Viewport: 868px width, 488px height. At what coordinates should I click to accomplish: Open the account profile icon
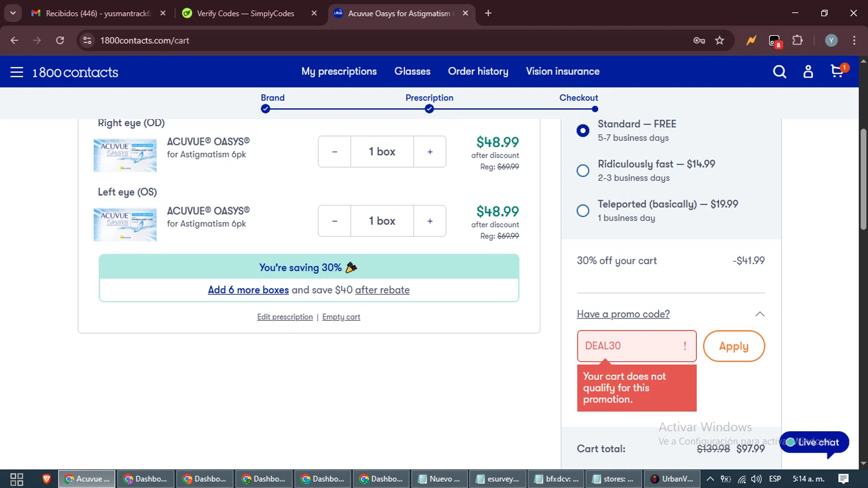(x=808, y=72)
